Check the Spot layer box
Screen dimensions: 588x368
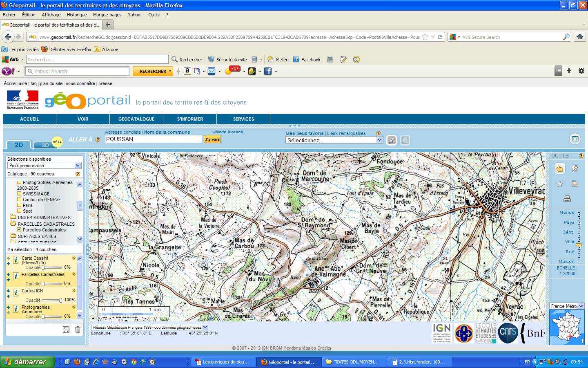(19, 211)
